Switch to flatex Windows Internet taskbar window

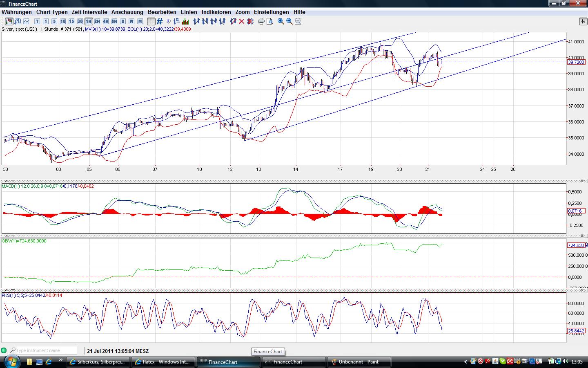[163, 362]
